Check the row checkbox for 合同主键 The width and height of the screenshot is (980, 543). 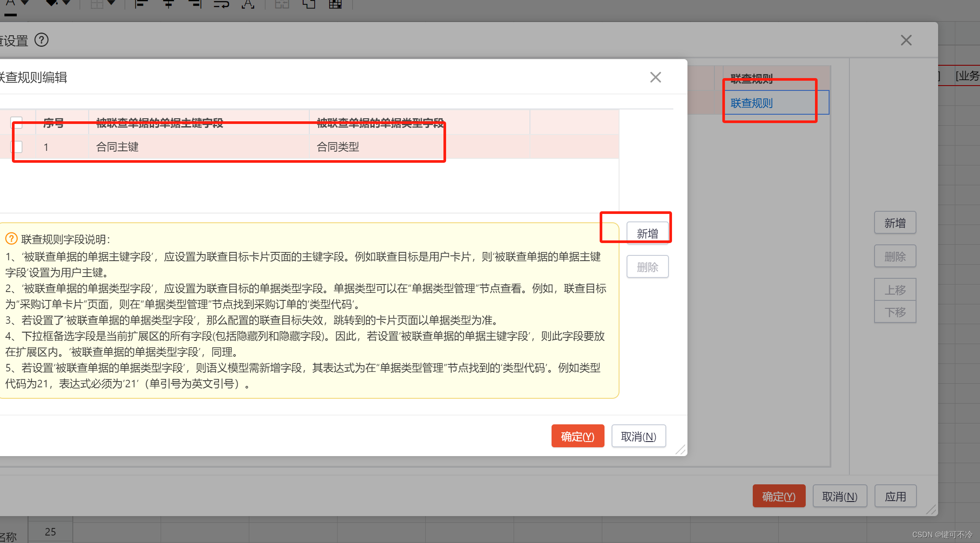pyautogui.click(x=16, y=147)
